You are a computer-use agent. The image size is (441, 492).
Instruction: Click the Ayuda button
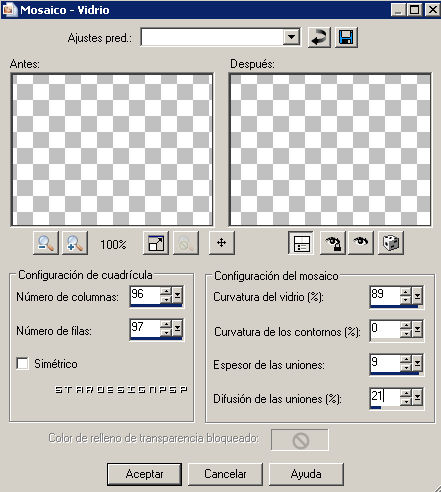tap(306, 474)
